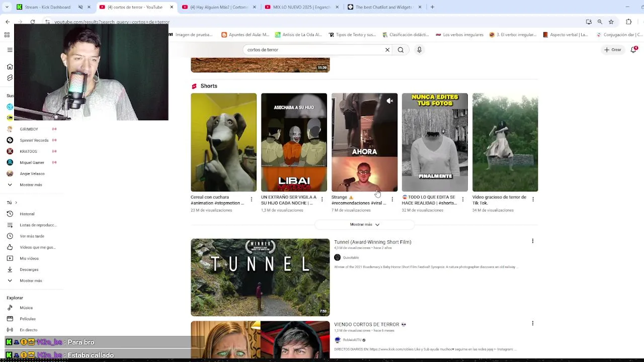Open the YouTube notifications bell
644x362 pixels.
point(633,50)
